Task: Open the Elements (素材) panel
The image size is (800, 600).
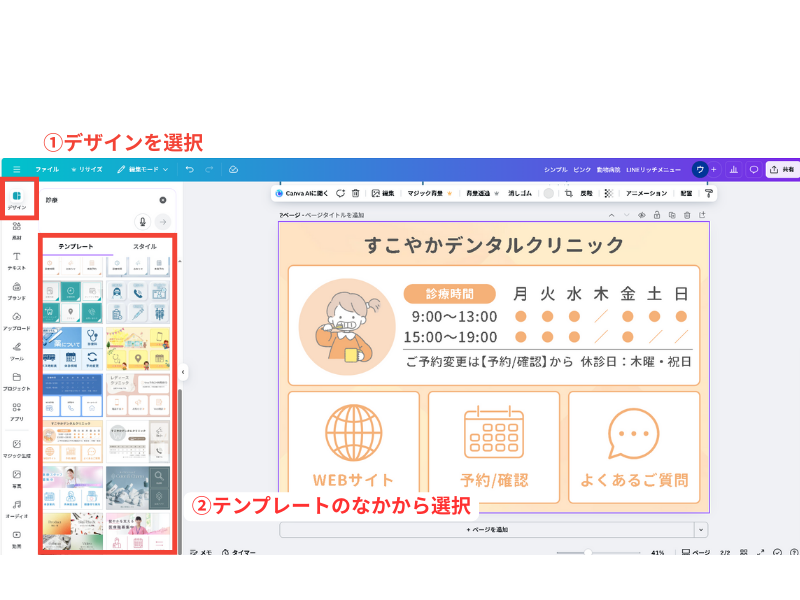Action: [17, 230]
